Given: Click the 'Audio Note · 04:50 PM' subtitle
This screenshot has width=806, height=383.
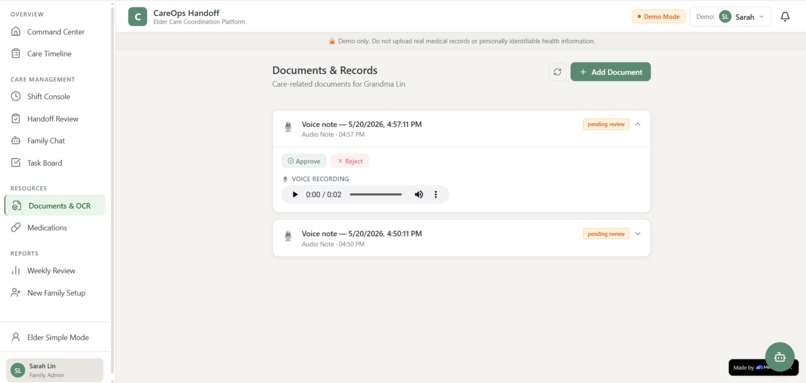Looking at the screenshot, I should [x=333, y=244].
